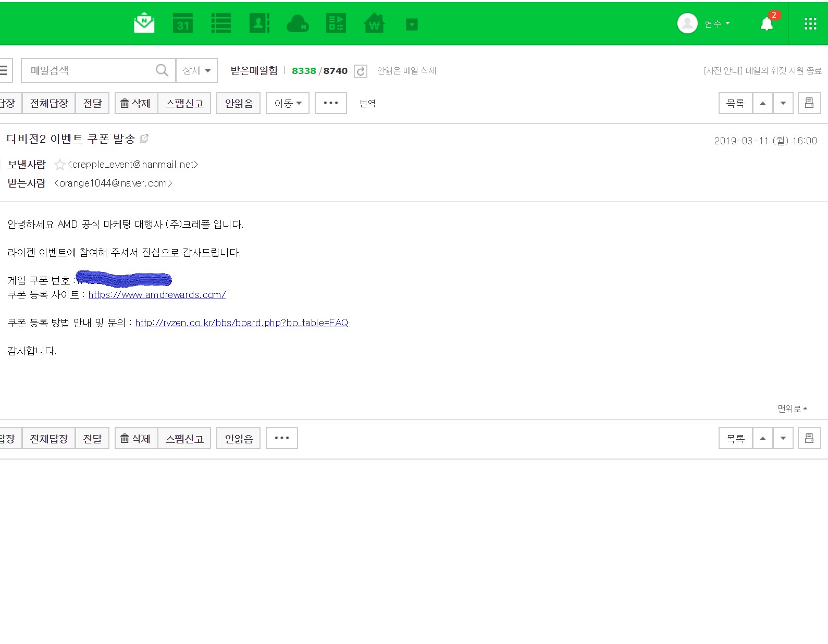Click the 메일검색 search input field

click(x=89, y=70)
